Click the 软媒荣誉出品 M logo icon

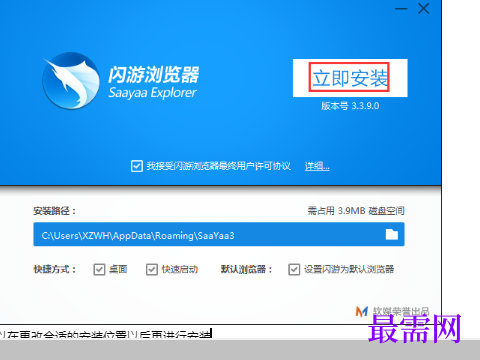[362, 311]
